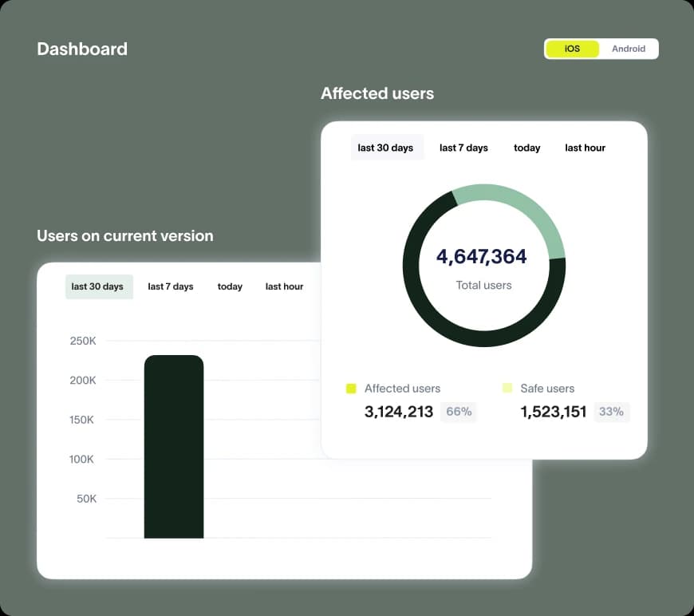
Task: Click the 3,124,213 affected users count
Action: tap(399, 412)
